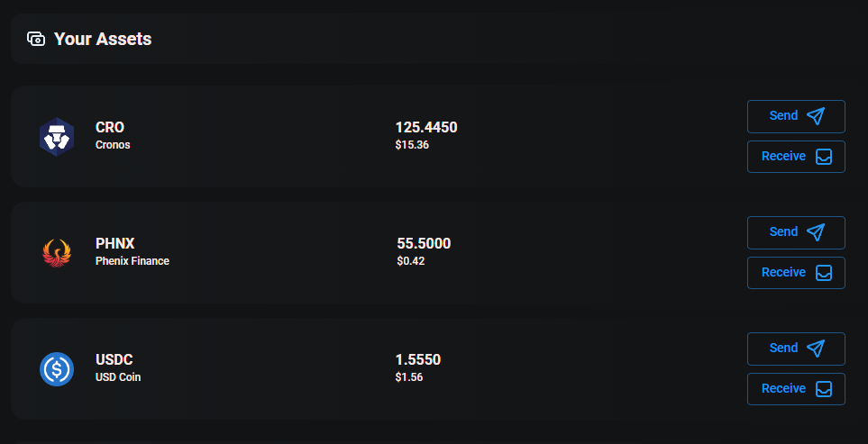This screenshot has width=868, height=444.
Task: Select the PHNX token label
Action: 115,243
